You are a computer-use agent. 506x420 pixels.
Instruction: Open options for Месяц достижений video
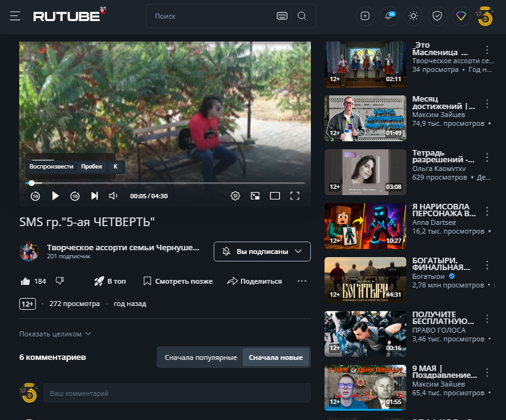[x=487, y=104]
